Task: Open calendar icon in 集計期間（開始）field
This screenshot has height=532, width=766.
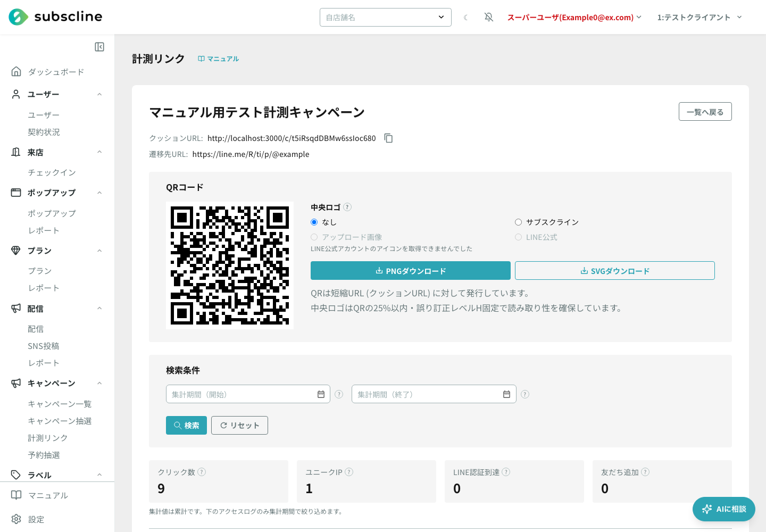Action: tap(321, 394)
